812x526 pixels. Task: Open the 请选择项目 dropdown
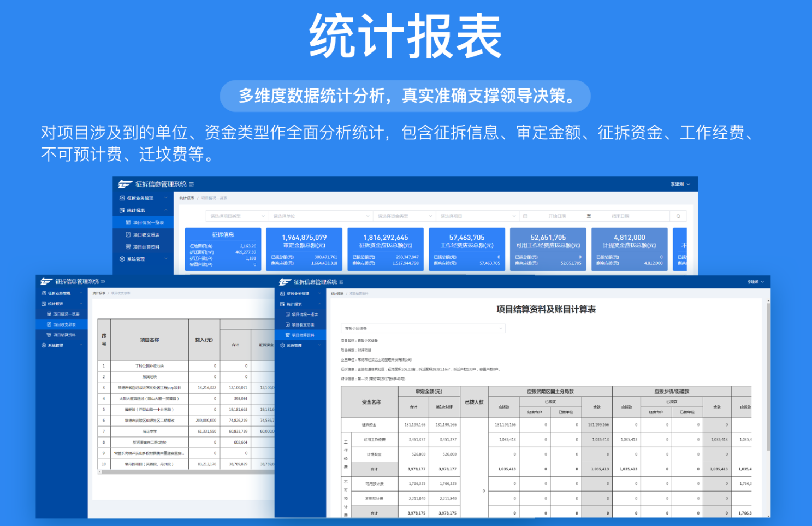coord(477,216)
